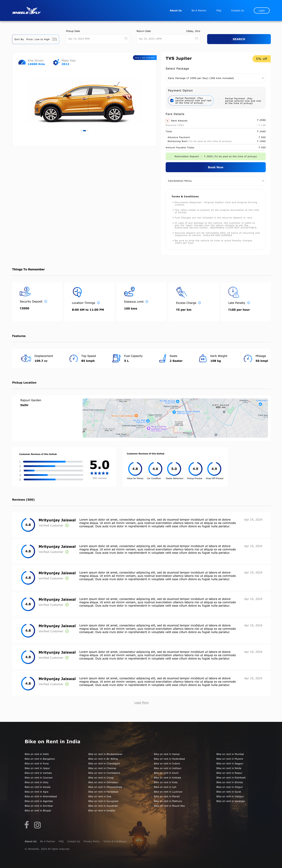
Task: Click the Distance Limit route icon
Action: click(129, 291)
